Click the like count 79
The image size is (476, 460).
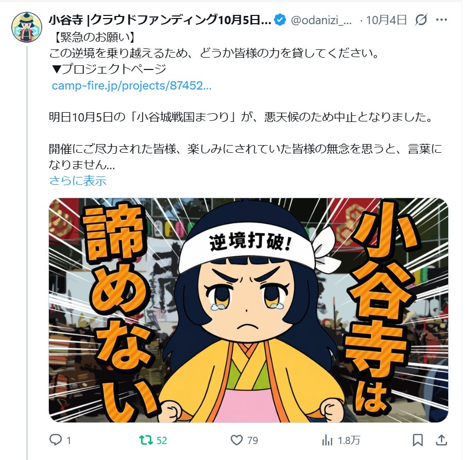(253, 440)
